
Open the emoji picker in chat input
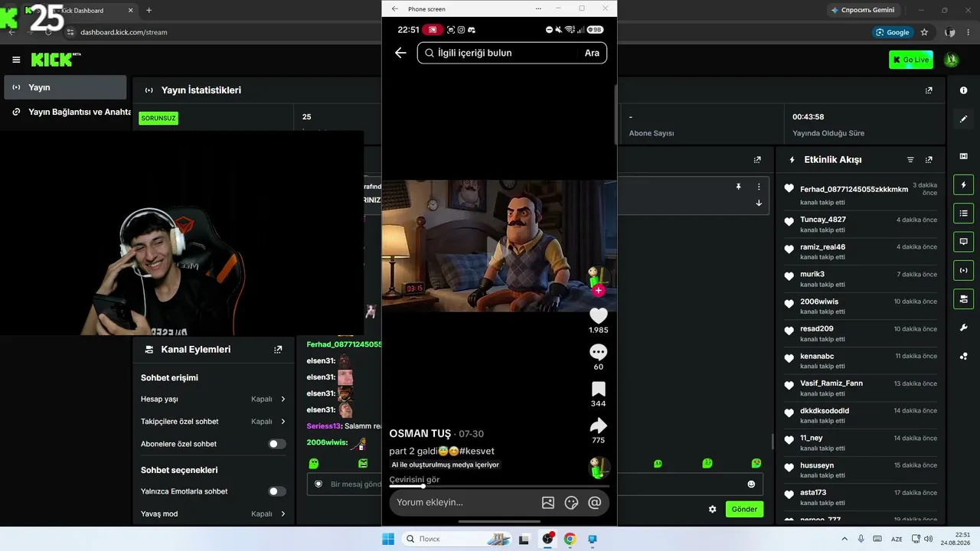point(751,484)
